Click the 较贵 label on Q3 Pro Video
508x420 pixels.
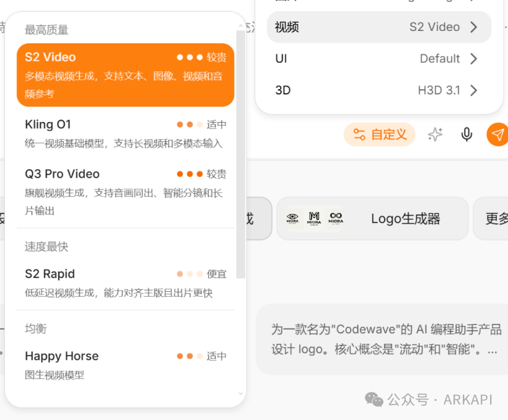(x=216, y=174)
